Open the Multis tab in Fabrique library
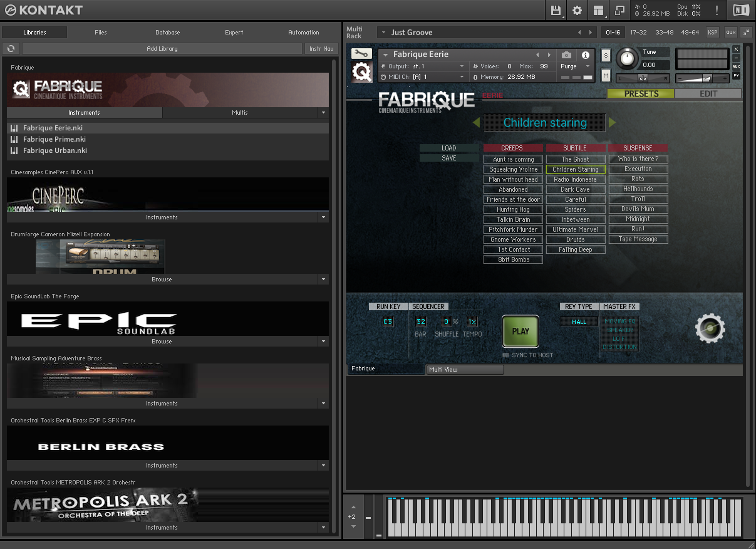Viewport: 756px width, 549px height. click(240, 113)
